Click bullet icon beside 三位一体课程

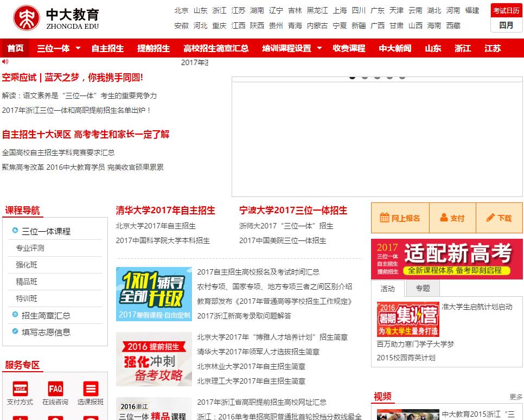pos(15,231)
